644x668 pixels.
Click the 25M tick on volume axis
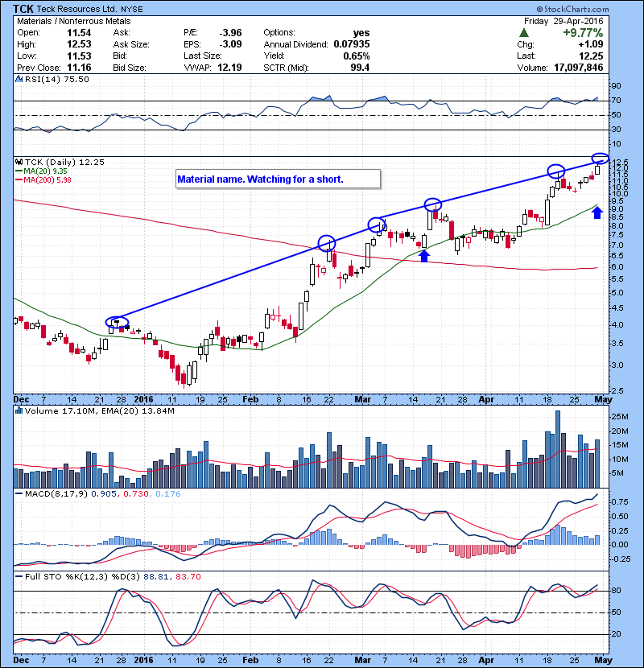click(620, 417)
